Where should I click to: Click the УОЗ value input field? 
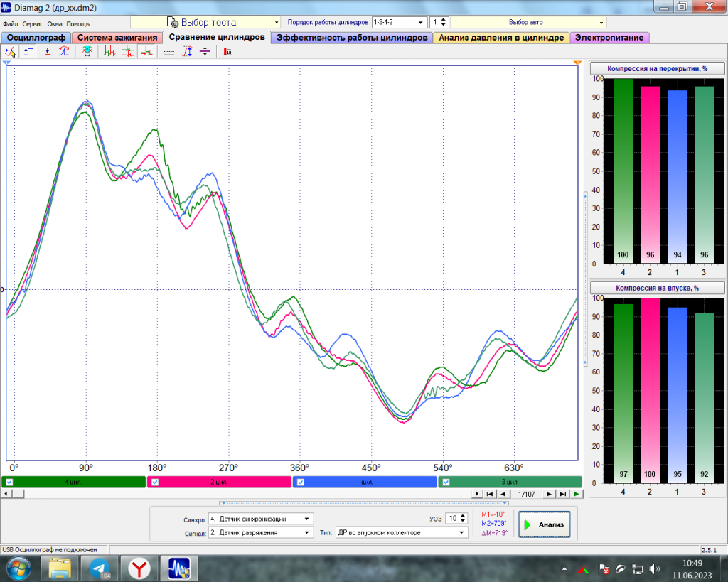coord(453,519)
